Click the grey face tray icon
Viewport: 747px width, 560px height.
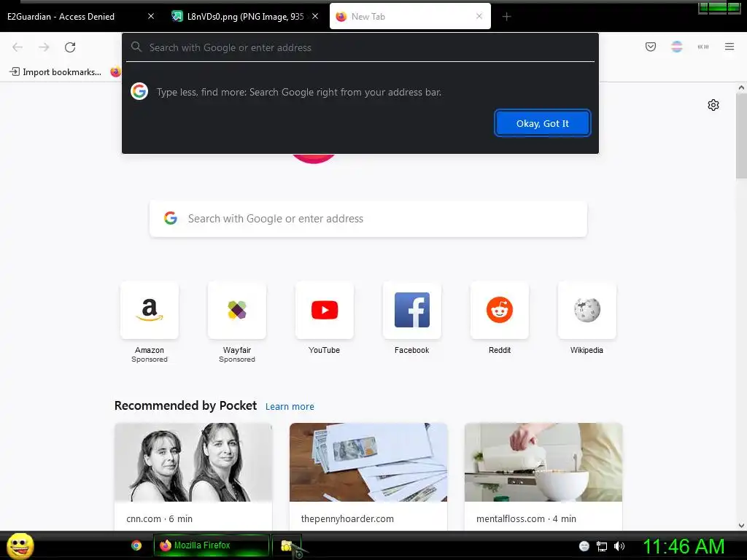(584, 546)
